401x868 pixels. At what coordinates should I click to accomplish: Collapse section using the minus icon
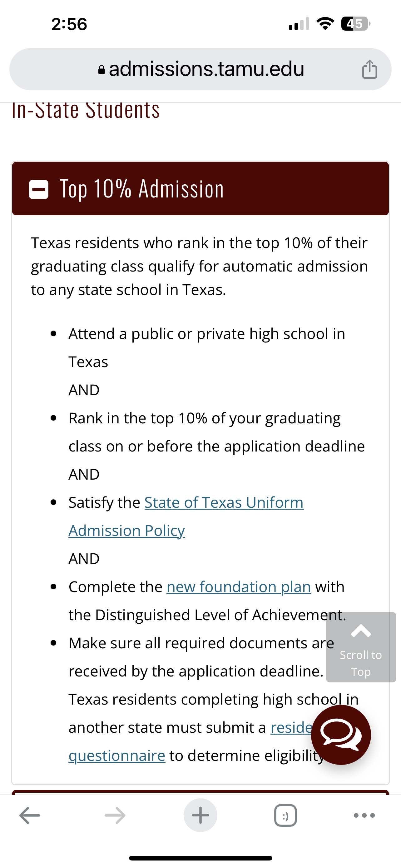pos(39,189)
